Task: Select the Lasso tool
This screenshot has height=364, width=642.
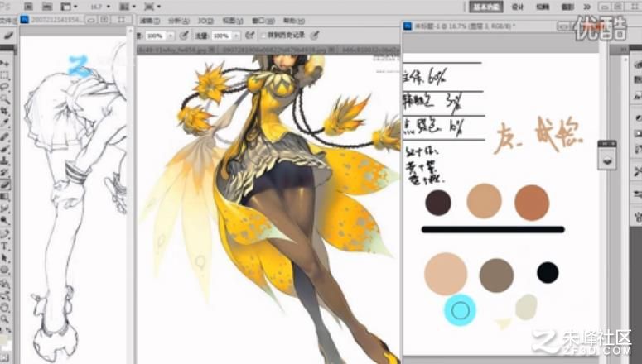Action: tap(5, 87)
